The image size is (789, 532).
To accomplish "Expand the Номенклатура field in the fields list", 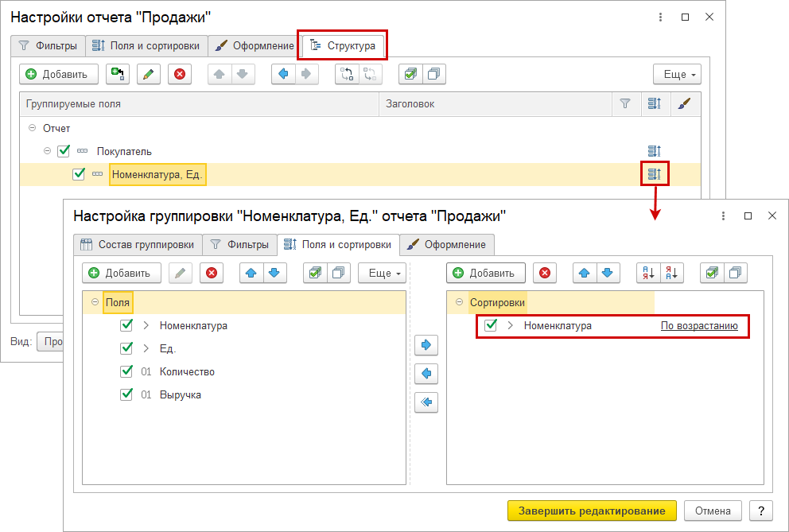I will click(146, 325).
